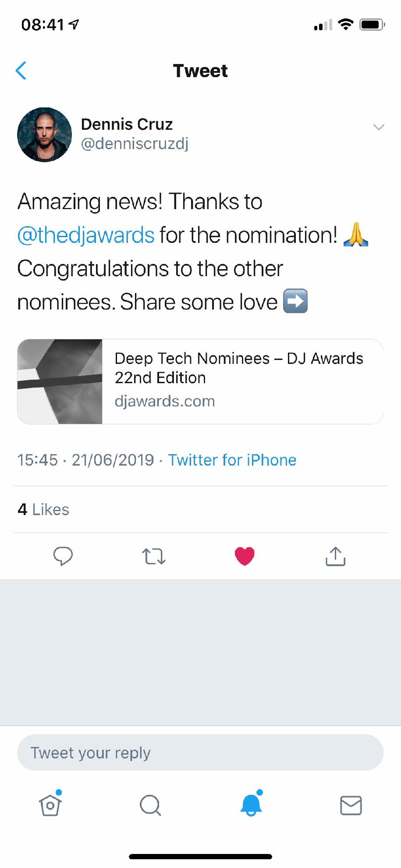Viewport: 401px width, 868px height.
Task: Tap the reply speech bubble icon
Action: [63, 556]
